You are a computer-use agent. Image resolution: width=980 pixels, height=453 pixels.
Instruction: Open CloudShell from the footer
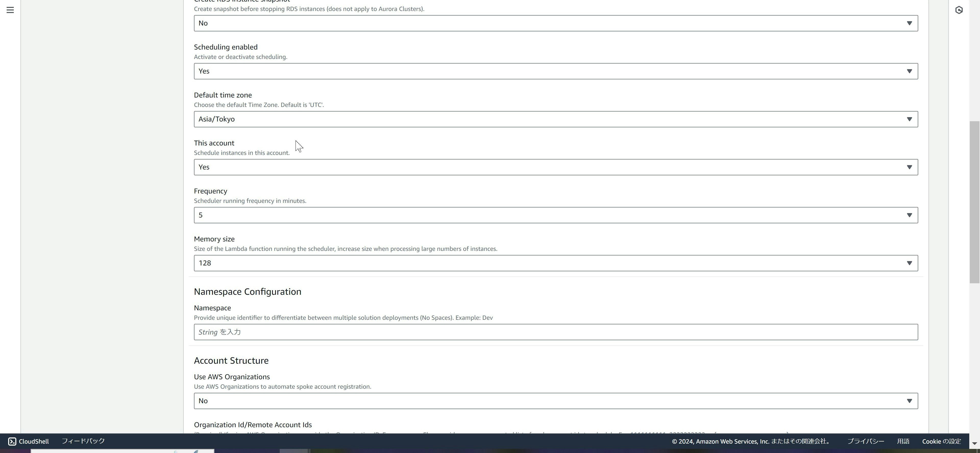point(29,441)
